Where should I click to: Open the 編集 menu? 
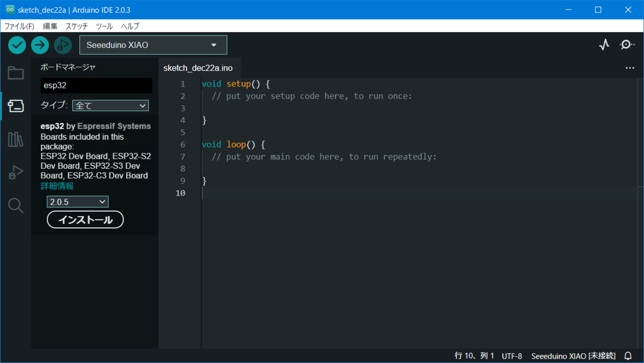[50, 26]
